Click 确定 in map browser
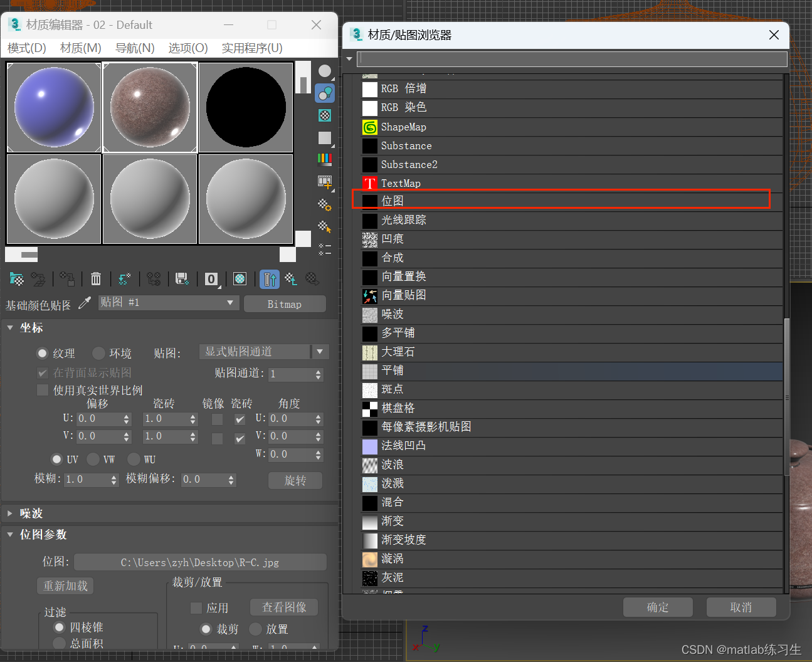This screenshot has width=812, height=662. (x=658, y=607)
